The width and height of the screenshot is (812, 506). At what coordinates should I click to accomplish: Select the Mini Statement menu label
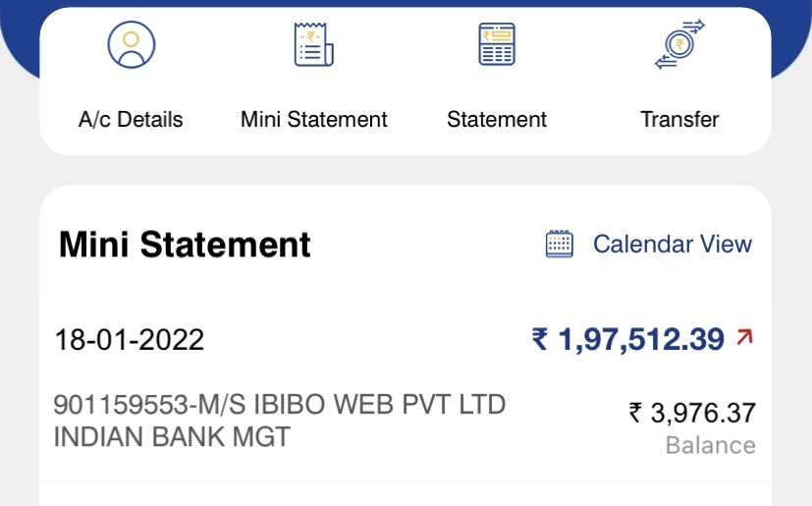point(314,120)
